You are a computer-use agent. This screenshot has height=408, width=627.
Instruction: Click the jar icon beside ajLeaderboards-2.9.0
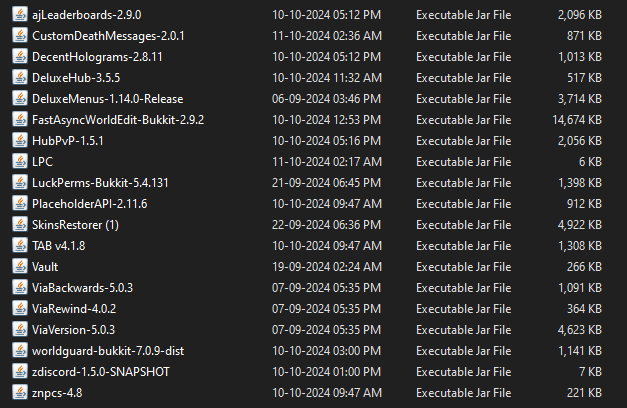pyautogui.click(x=20, y=15)
